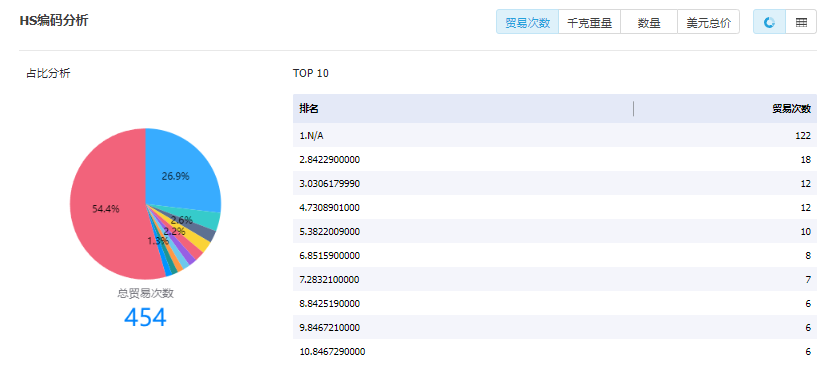Switch to pie chart view icon
Viewport: 832px width, 388px height.
point(769,22)
